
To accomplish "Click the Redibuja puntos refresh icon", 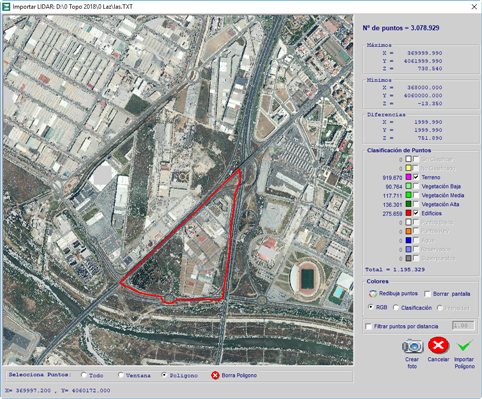I will [373, 294].
